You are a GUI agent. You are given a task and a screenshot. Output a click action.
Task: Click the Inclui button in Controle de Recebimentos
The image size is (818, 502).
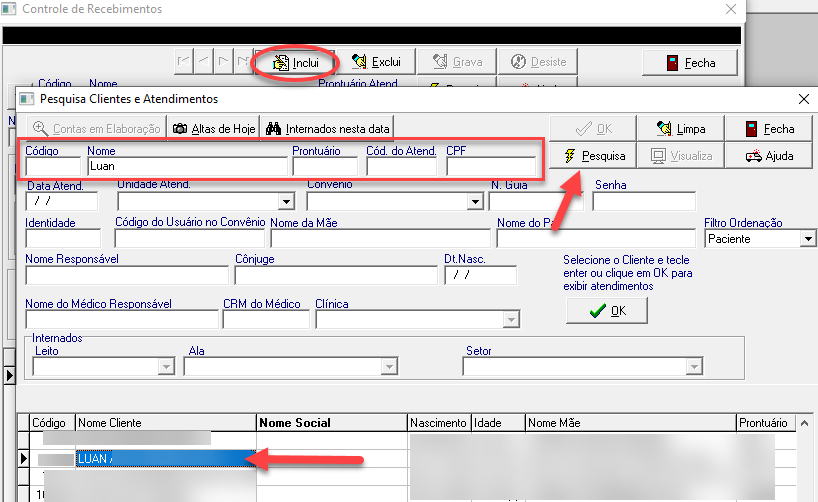point(295,62)
